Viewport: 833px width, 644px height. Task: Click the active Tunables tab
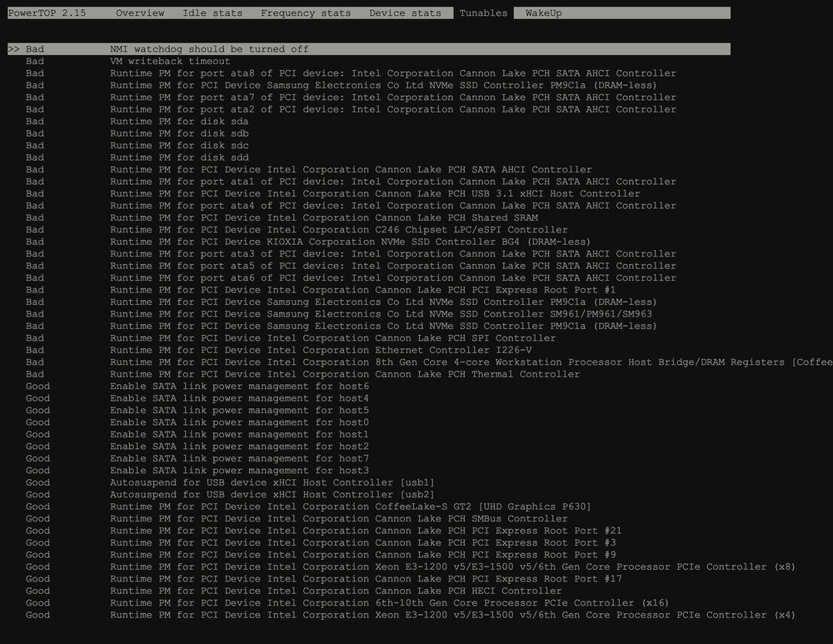483,12
